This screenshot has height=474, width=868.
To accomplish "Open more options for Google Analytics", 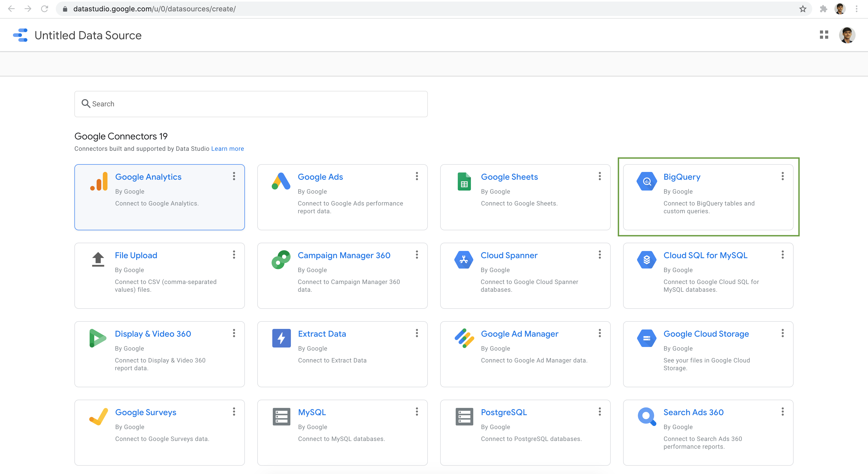I will pos(234,176).
